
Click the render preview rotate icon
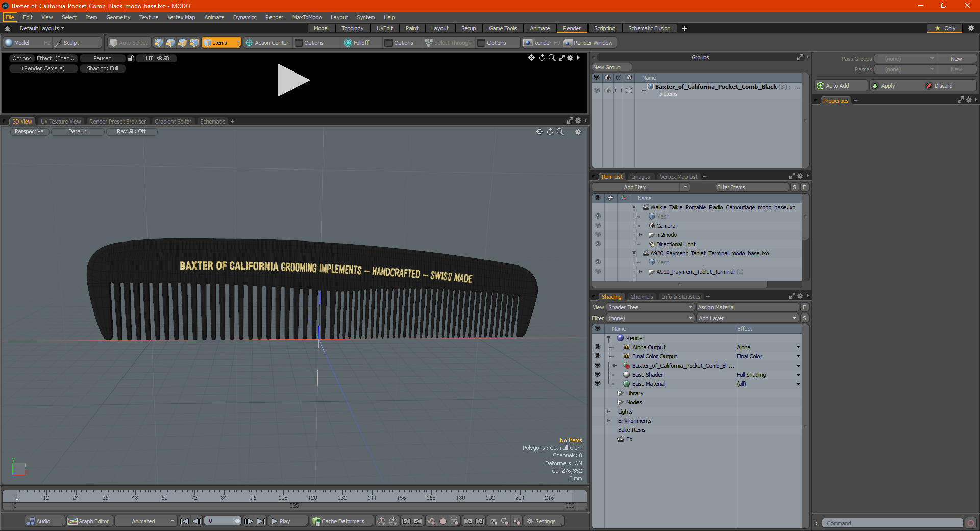(542, 58)
